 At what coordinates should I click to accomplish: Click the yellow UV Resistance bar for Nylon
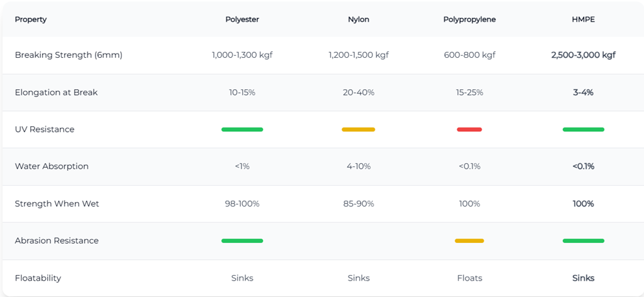click(x=358, y=129)
